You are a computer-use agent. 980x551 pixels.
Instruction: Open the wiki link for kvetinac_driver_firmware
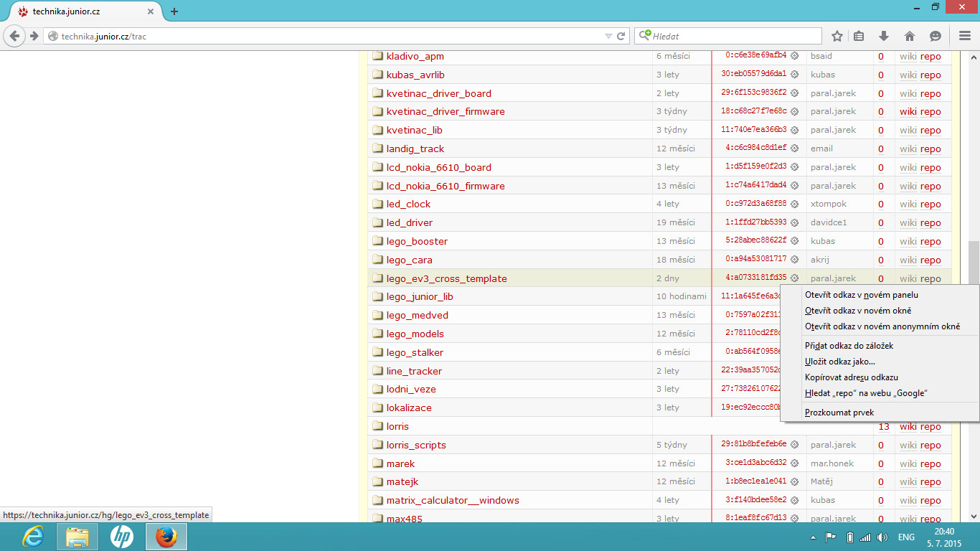(x=908, y=111)
